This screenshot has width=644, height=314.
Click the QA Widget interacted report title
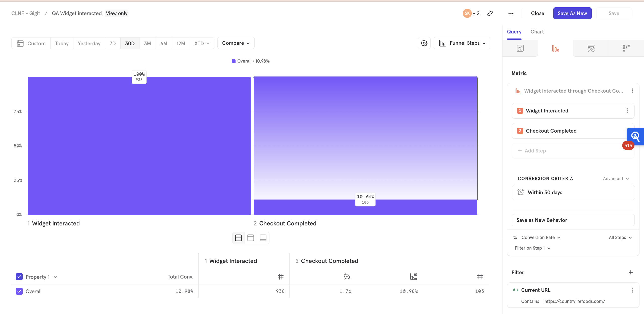coord(77,13)
